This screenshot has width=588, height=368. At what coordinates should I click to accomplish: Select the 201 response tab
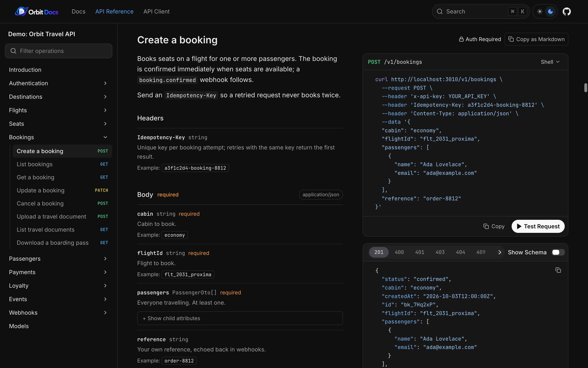[x=379, y=252]
